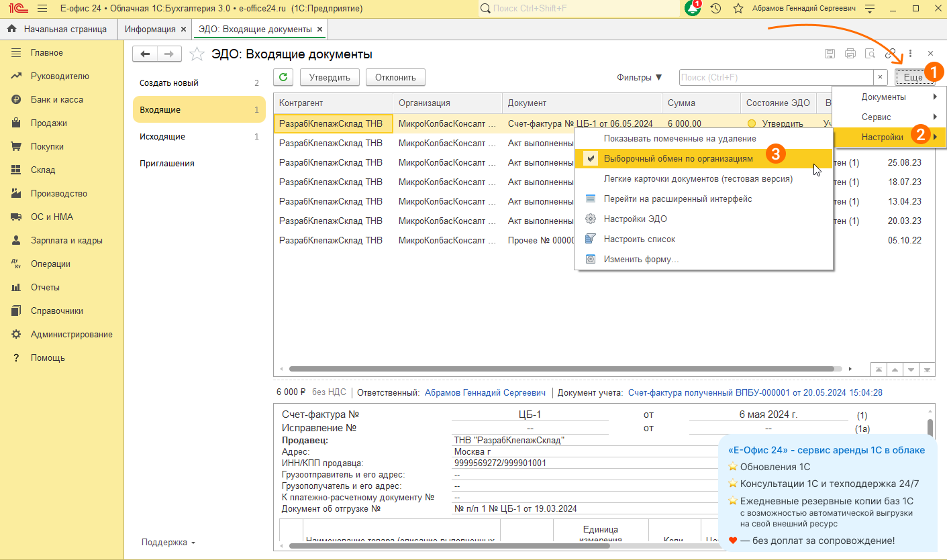Go forward with the right arrow button
Screen dimensions: 947x560
[x=169, y=54]
